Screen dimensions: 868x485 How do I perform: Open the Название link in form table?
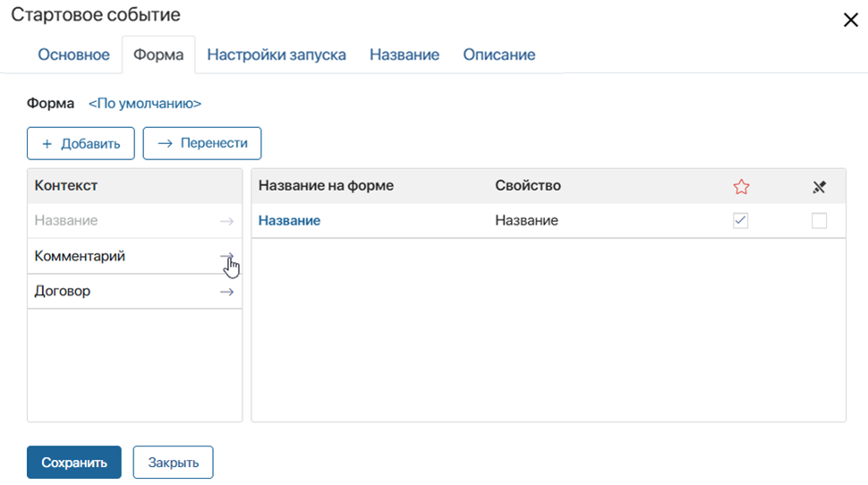pos(290,220)
